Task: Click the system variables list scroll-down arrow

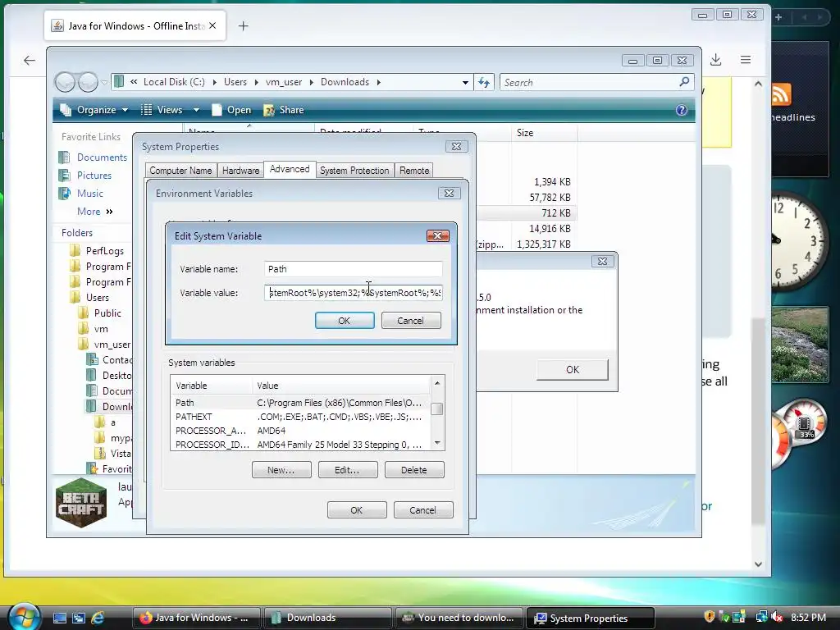Action: coord(437,442)
